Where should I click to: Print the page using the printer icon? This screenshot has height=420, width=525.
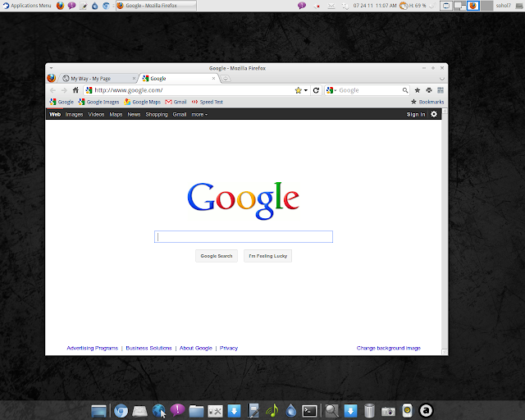click(429, 90)
